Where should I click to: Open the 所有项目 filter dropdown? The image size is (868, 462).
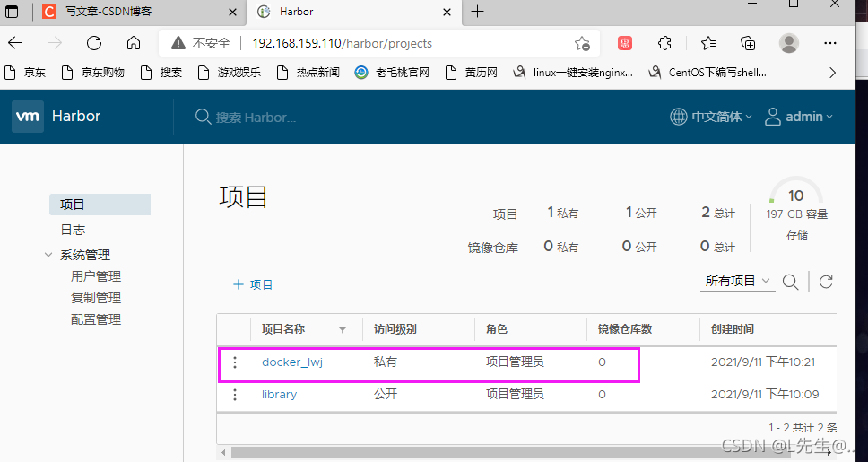(x=737, y=281)
